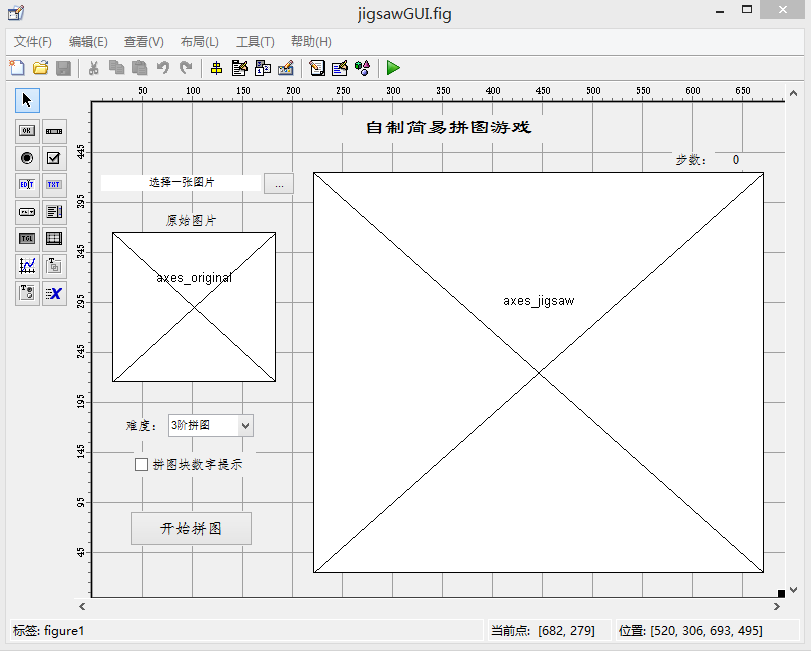Image resolution: width=811 pixels, height=651 pixels.
Task: Click the 开始拼图 button
Action: click(191, 528)
